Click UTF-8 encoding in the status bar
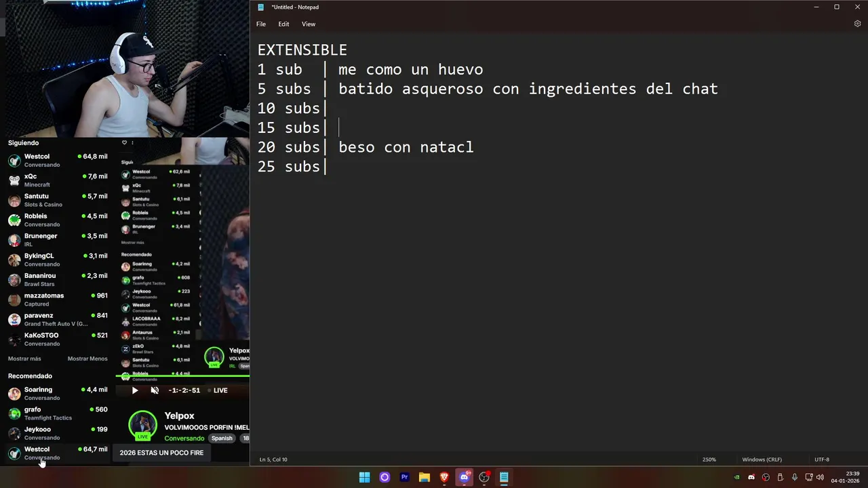The height and width of the screenshot is (488, 868). click(822, 460)
